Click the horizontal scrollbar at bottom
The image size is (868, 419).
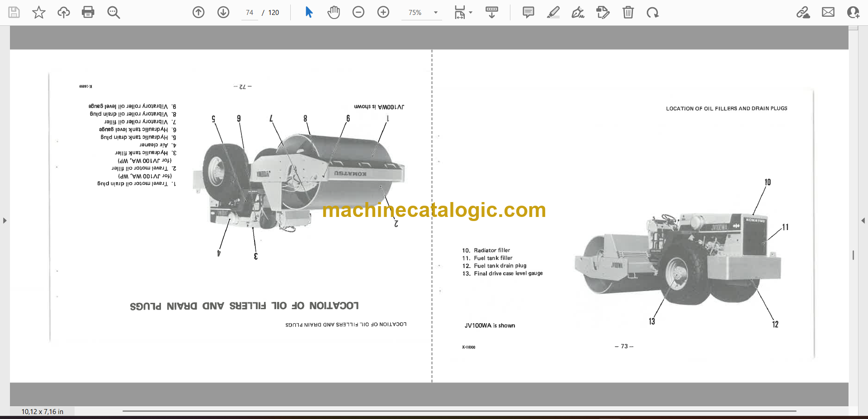tap(459, 411)
